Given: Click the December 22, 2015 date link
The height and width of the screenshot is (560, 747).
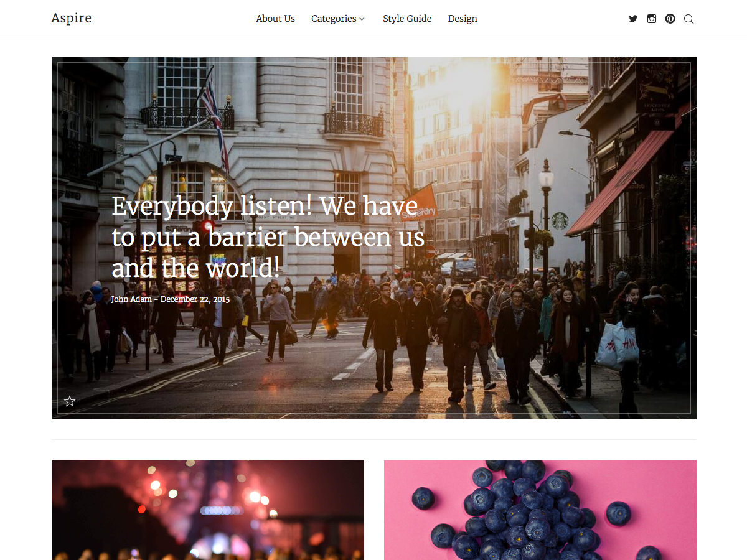Looking at the screenshot, I should pos(195,299).
